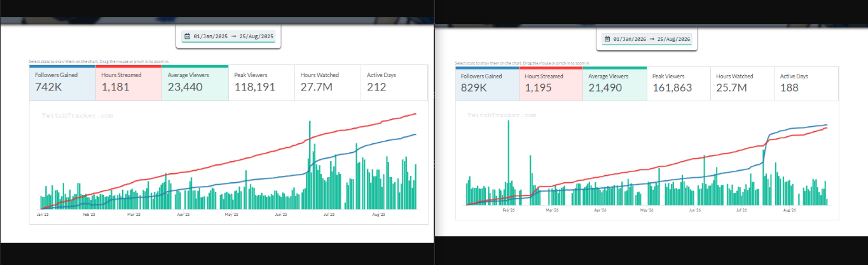Screen dimensions: 868x265
Task: Click the Aug '25 axis label
Action: 378,215
